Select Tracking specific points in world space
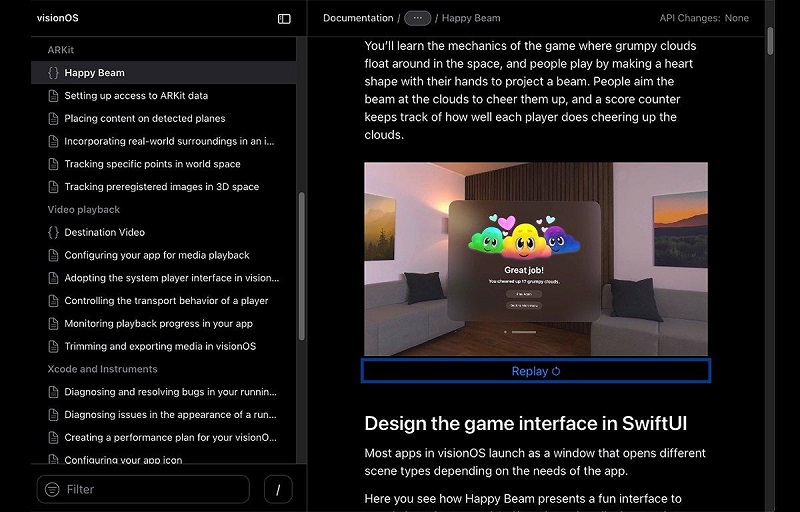800x512 pixels. point(152,164)
